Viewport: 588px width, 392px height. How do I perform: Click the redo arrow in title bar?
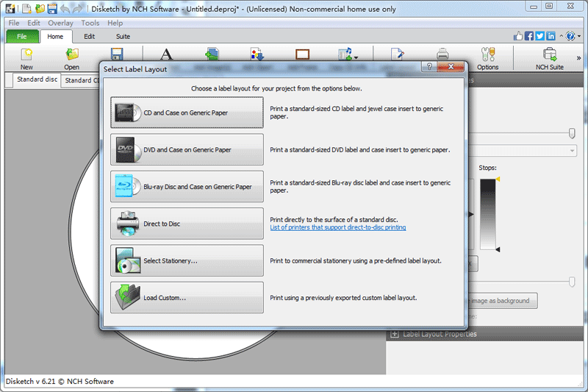tap(78, 9)
